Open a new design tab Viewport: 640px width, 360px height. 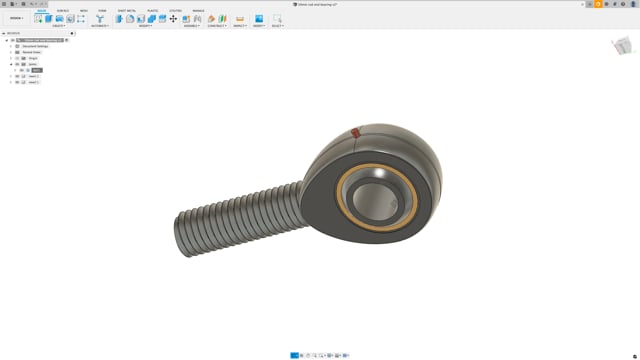[x=590, y=4]
